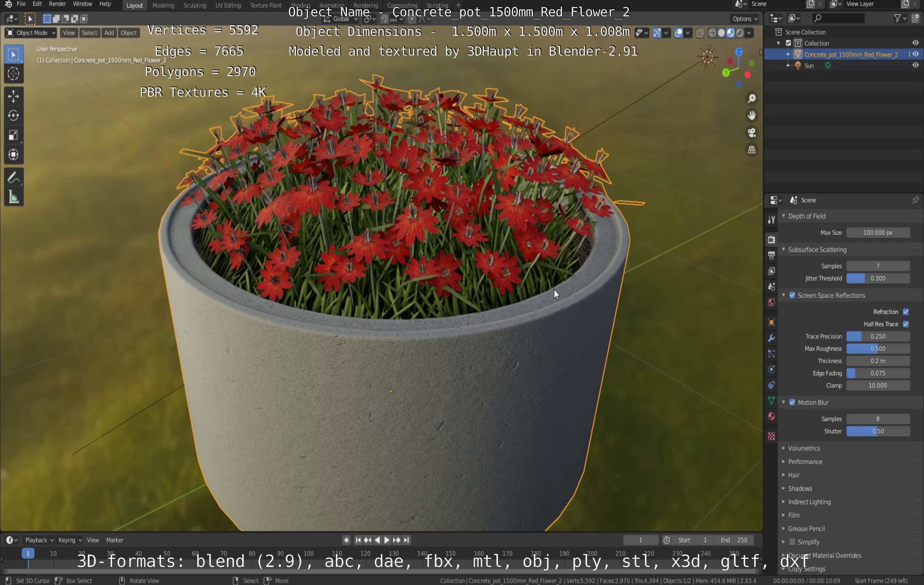
Task: Select the Select Box tool
Action: [13, 54]
